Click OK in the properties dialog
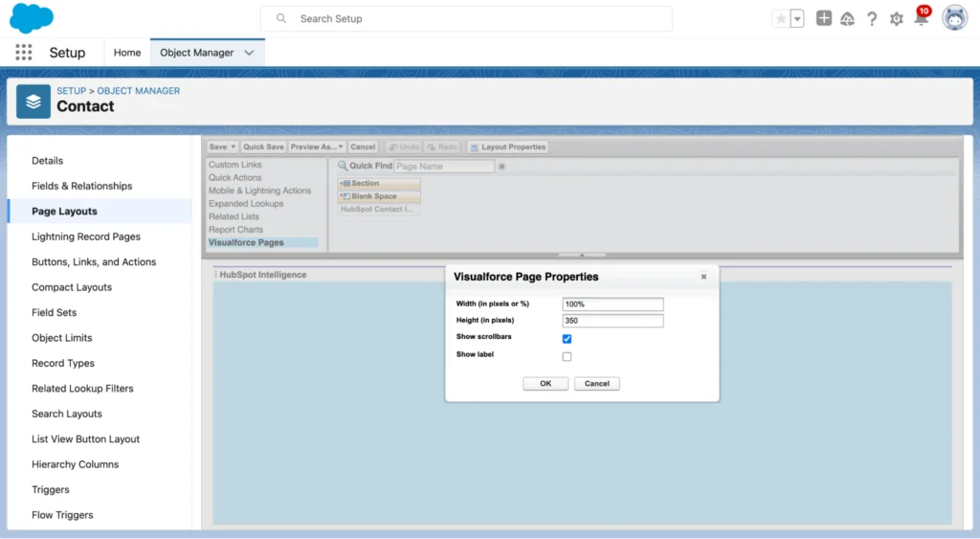Screen dimensions: 980x539 pos(546,383)
